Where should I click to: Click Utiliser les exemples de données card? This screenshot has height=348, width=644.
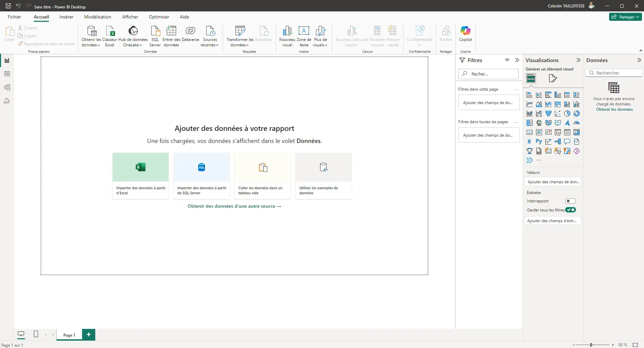coord(324,176)
